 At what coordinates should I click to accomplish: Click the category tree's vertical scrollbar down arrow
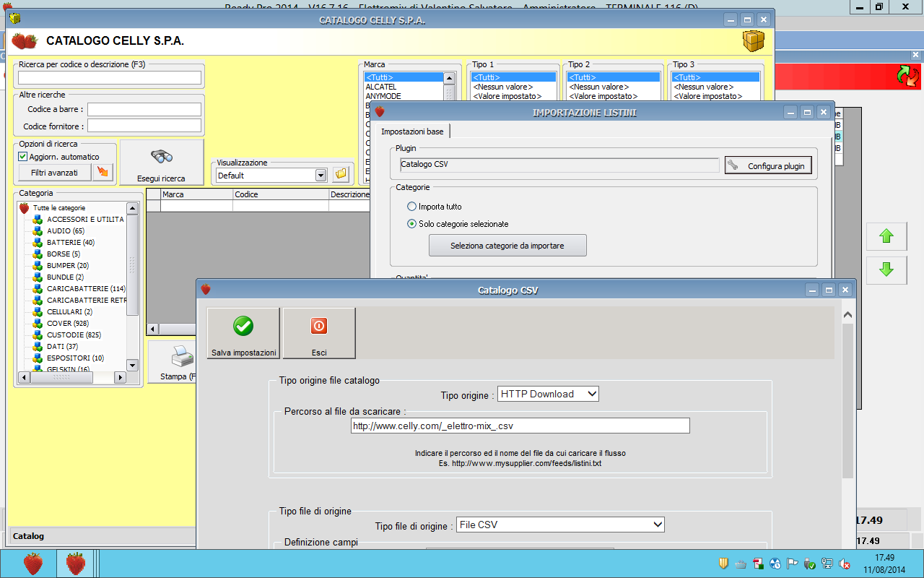[x=132, y=365]
